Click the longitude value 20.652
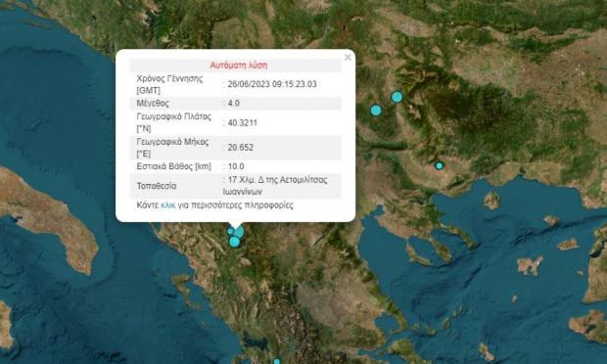 tap(241, 148)
